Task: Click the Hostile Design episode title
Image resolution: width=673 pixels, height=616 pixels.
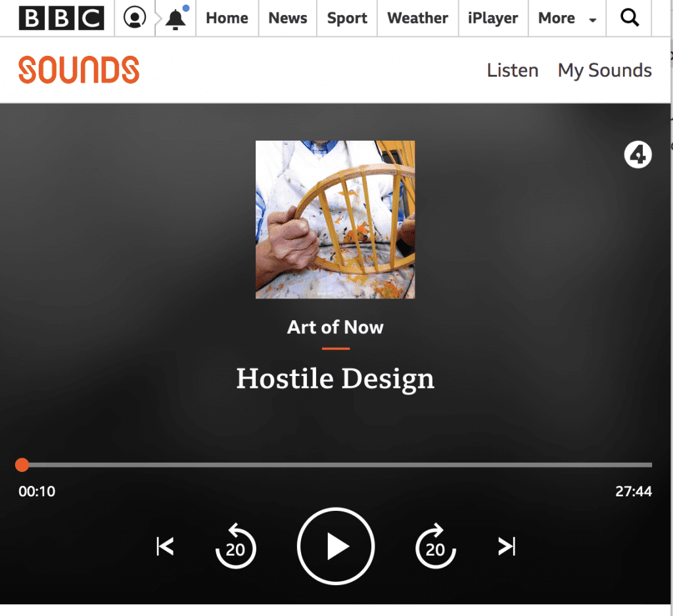Action: 335,379
